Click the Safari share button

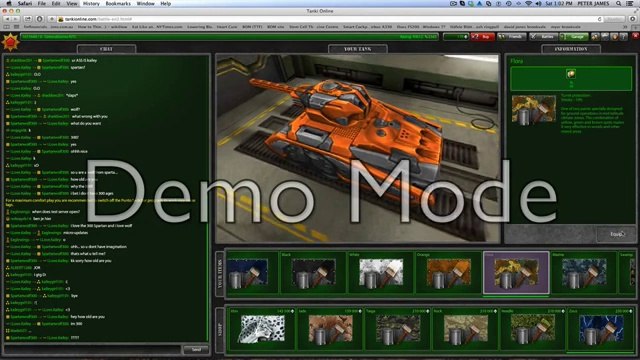click(28, 19)
